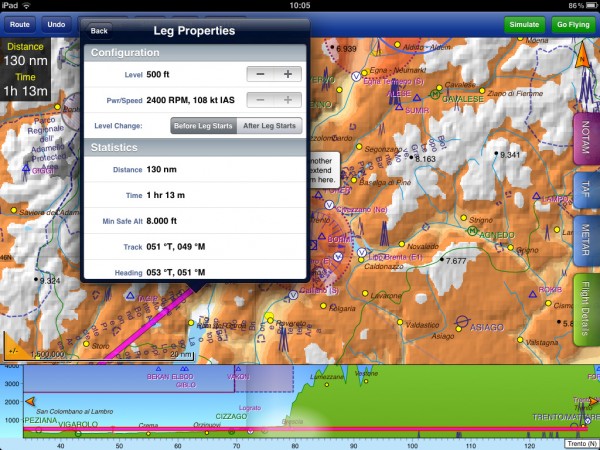Tap the CIZZAGO label in profile view

point(231,416)
